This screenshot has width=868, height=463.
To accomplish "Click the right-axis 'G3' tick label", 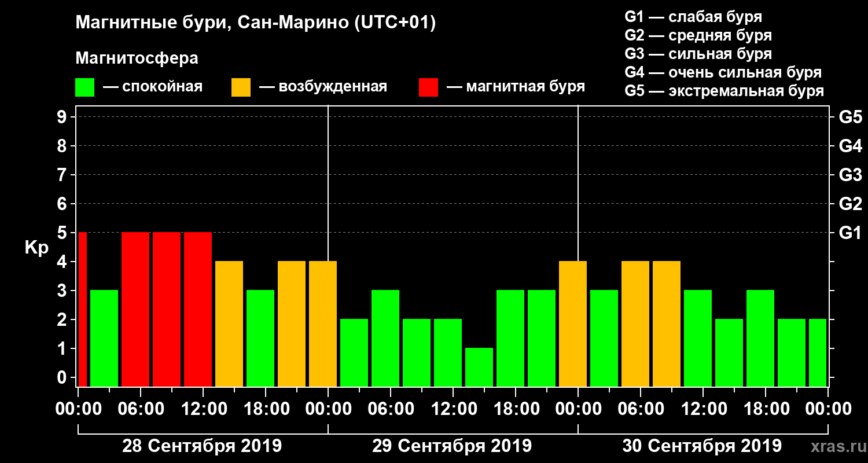I will [x=850, y=175].
